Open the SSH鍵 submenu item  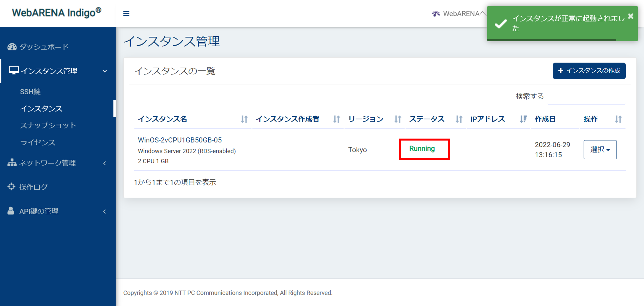point(30,92)
